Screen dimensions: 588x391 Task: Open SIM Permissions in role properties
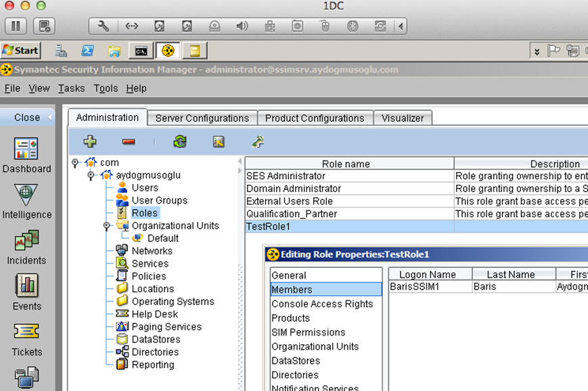coord(326,333)
